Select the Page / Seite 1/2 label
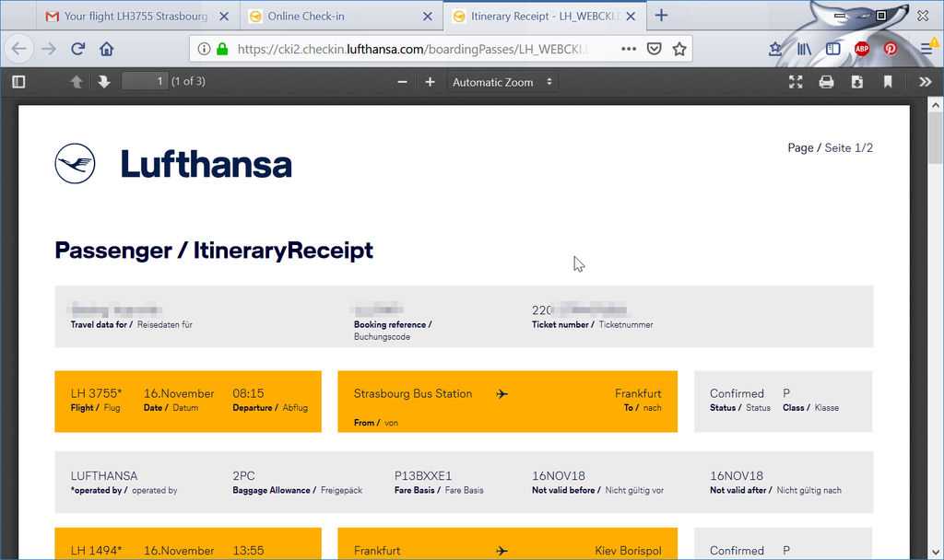This screenshot has height=560, width=944. 831,148
